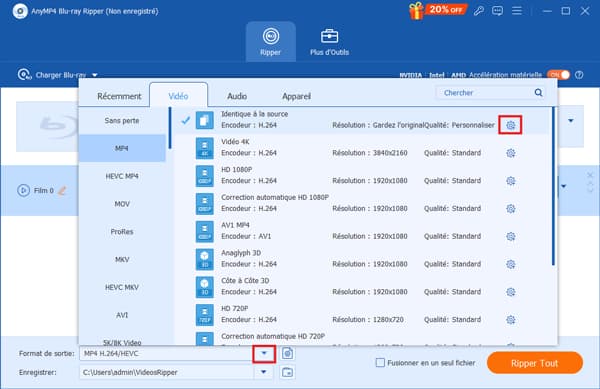Open settings gear for Côte à Côte 3D
The height and width of the screenshot is (389, 600).
pyautogui.click(x=510, y=292)
